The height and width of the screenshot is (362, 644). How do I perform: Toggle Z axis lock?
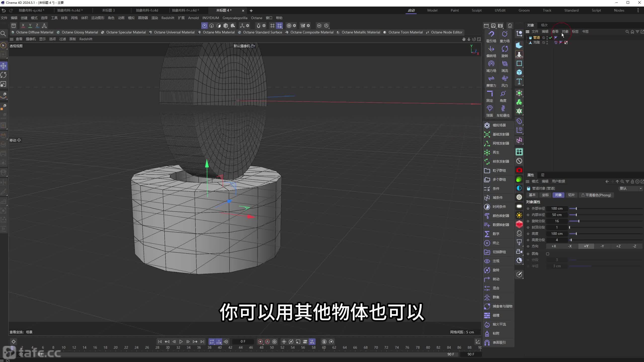(x=37, y=25)
